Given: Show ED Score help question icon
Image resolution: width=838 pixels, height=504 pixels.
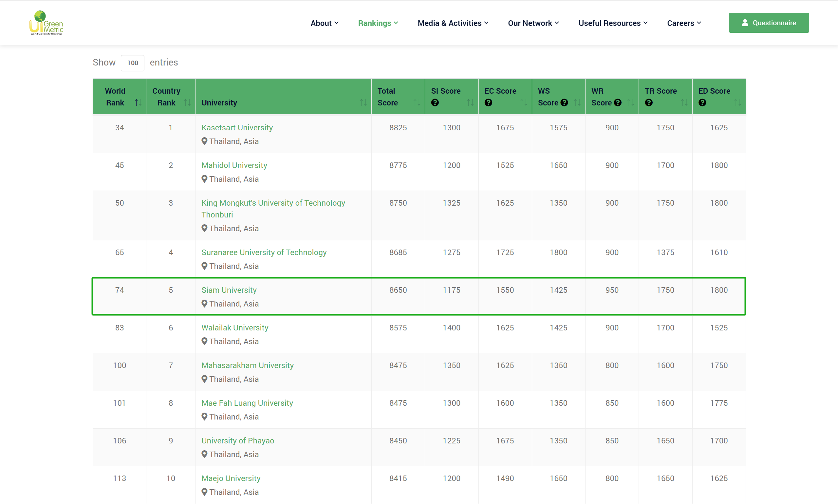Looking at the screenshot, I should click(702, 103).
